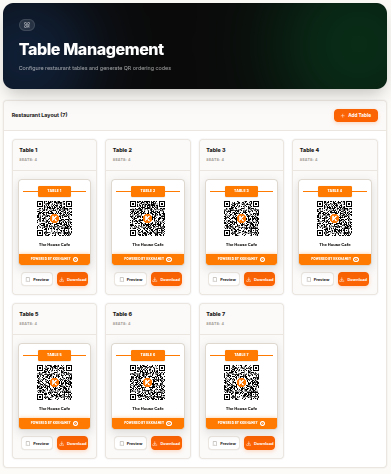Click the orange TABLE 4 banner label
Viewport: 391px width, 474px height.
pos(335,191)
